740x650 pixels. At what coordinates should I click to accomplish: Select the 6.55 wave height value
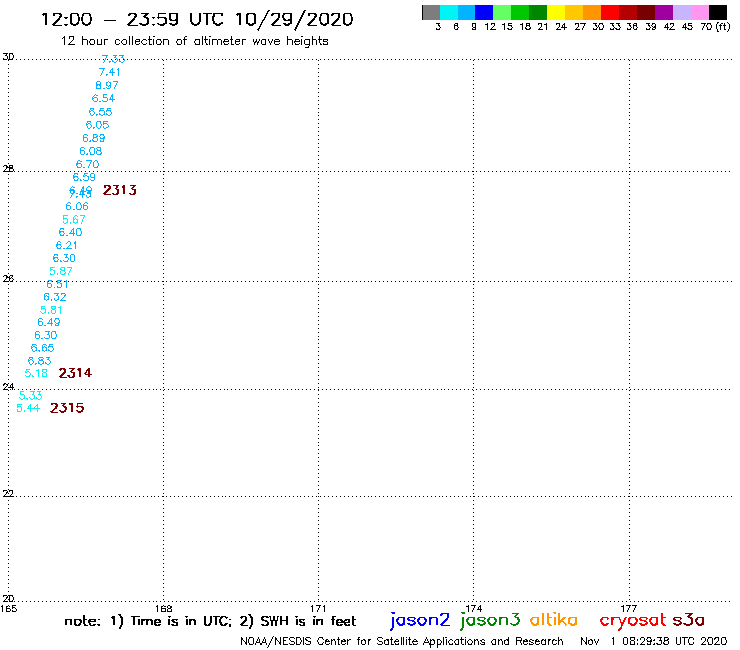click(x=101, y=112)
